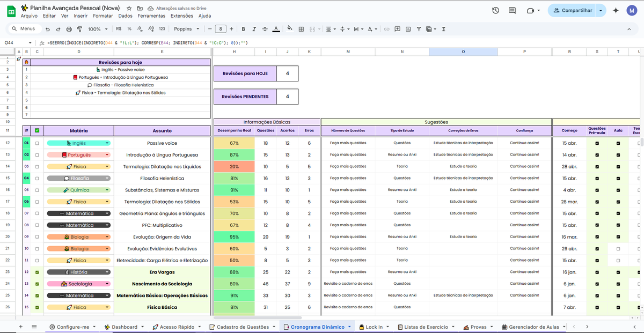
Task: Apply strikethrough formatting
Action: tap(265, 29)
